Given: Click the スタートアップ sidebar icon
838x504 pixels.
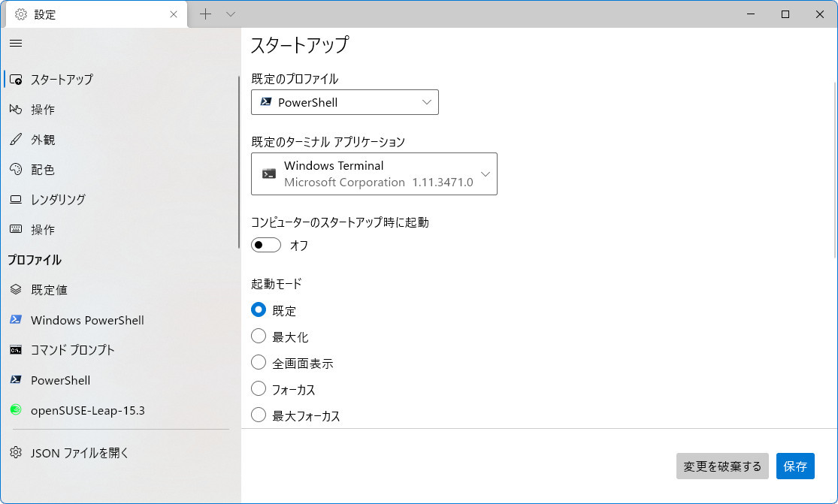Looking at the screenshot, I should (16, 80).
